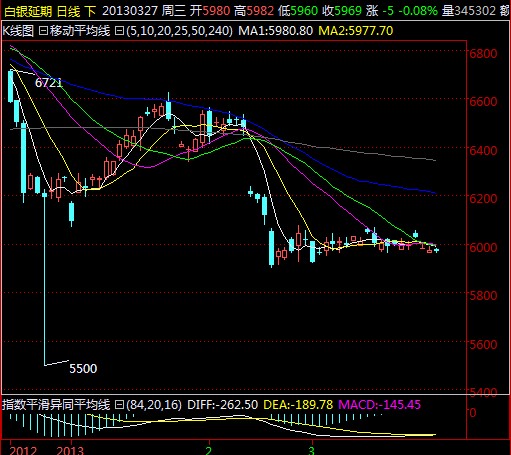
Task: Click the 5600 price axis label
Action: point(483,344)
